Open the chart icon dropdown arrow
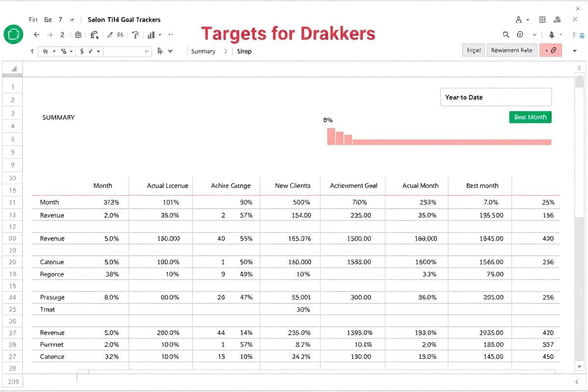Image resolution: width=588 pixels, height=392 pixels. pos(160,35)
